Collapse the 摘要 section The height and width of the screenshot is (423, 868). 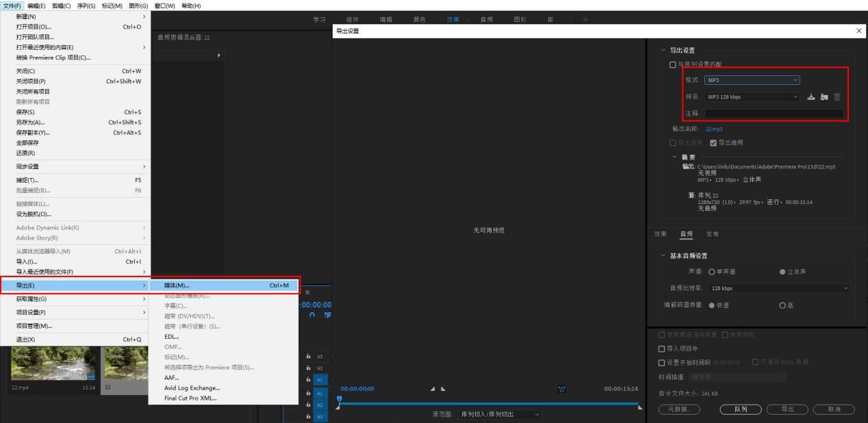pos(675,157)
